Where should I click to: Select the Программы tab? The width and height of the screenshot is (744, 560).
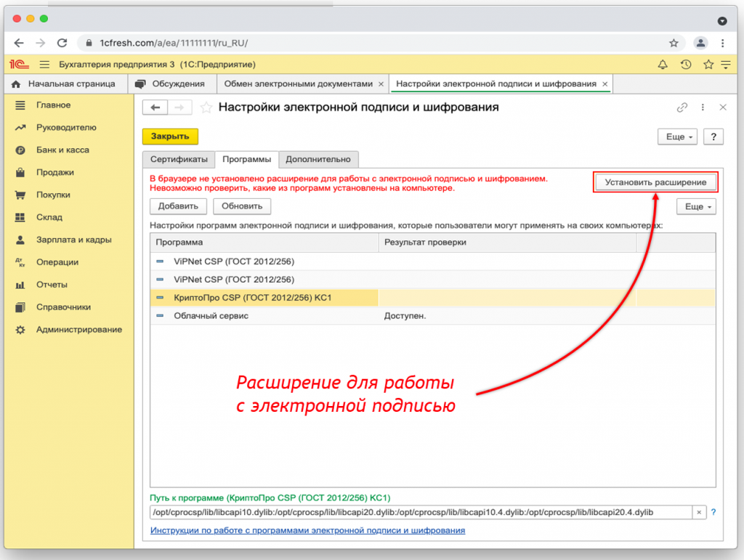pos(247,159)
